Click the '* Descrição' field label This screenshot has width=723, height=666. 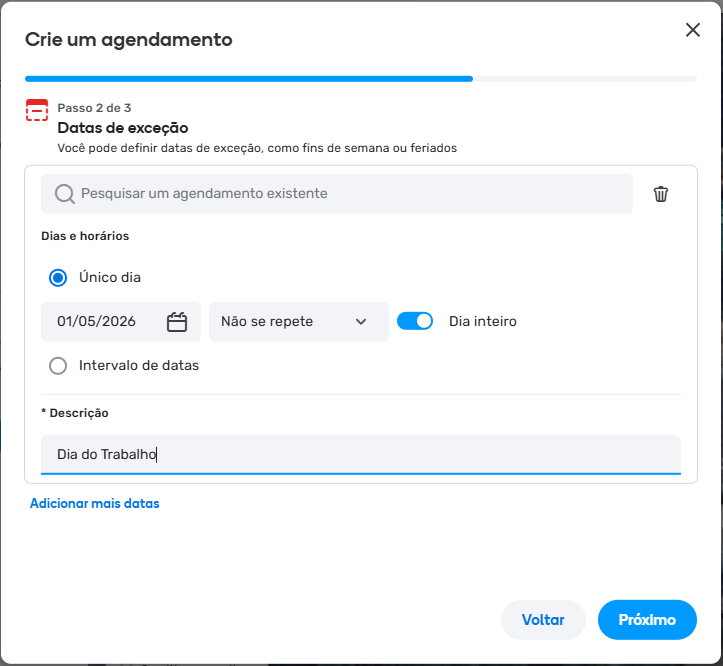[x=75, y=413]
